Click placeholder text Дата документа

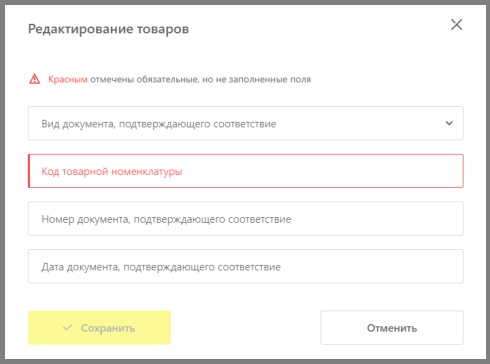click(161, 267)
